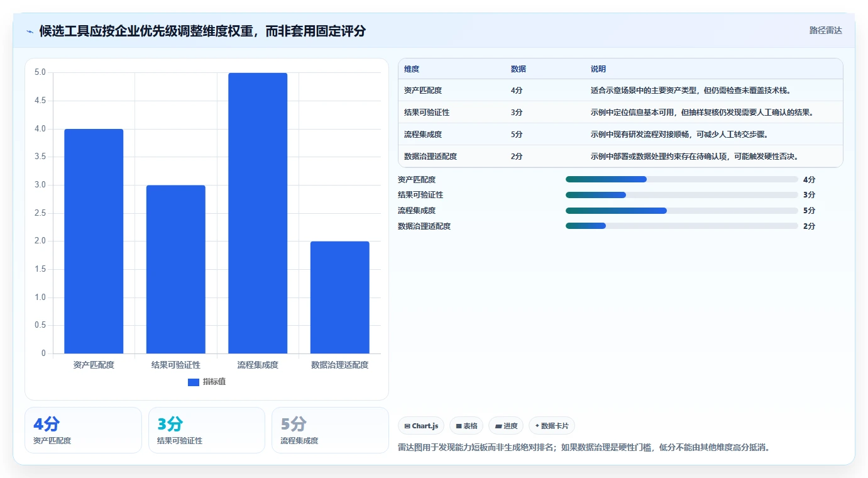Viewport: 868px width, 478px height.
Task: Click the 表格 tag chip
Action: coord(466,426)
